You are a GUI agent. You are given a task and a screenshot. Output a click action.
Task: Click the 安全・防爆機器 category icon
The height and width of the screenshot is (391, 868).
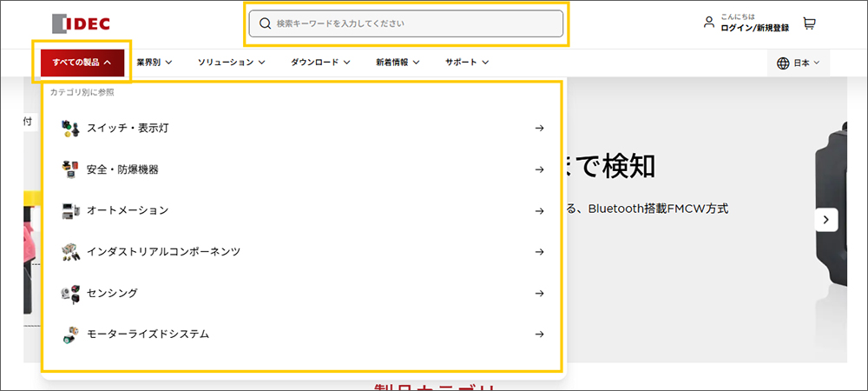click(70, 169)
